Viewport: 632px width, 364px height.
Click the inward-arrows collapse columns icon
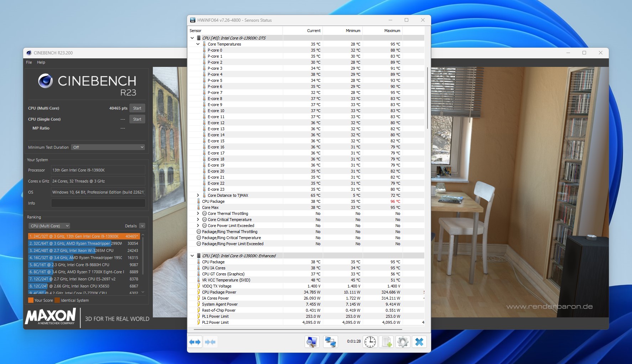210,342
